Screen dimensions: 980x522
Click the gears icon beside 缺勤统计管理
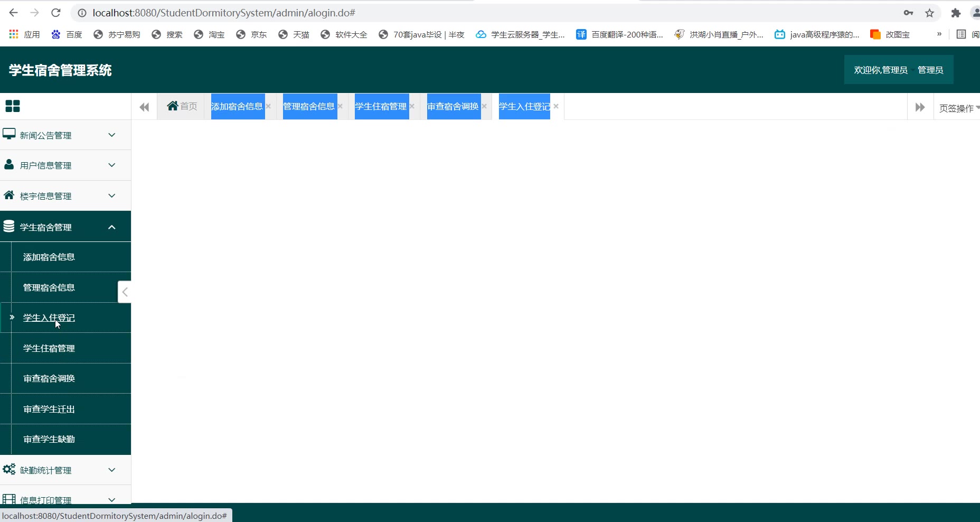coord(9,469)
